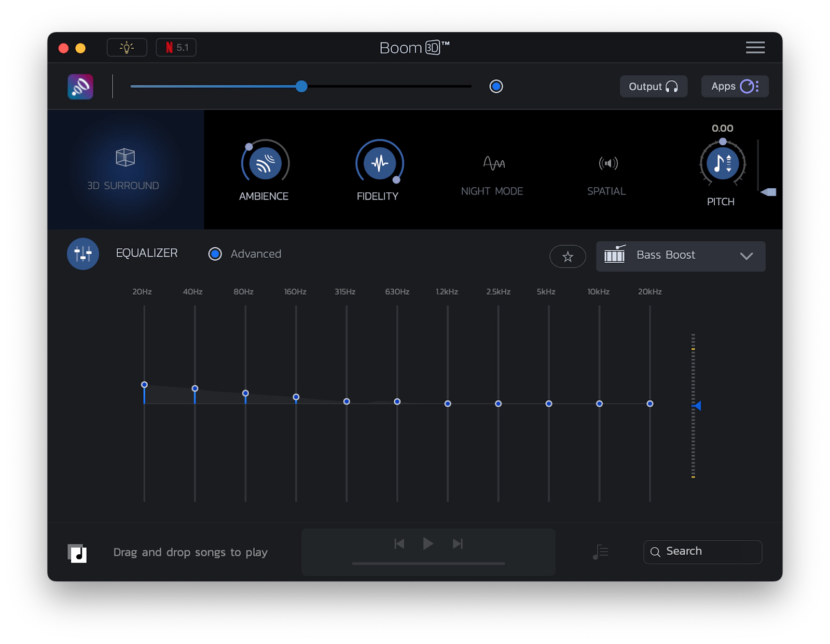Click the effects panel side arrow
The image size is (830, 644).
click(768, 192)
